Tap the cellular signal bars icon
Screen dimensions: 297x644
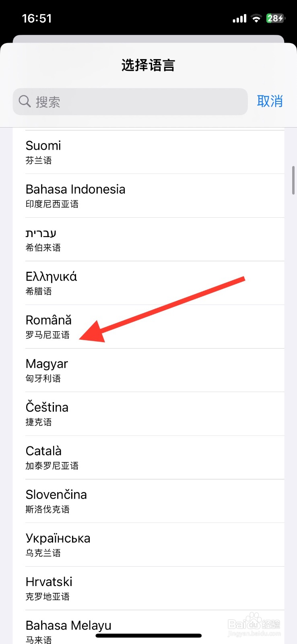coord(239,19)
